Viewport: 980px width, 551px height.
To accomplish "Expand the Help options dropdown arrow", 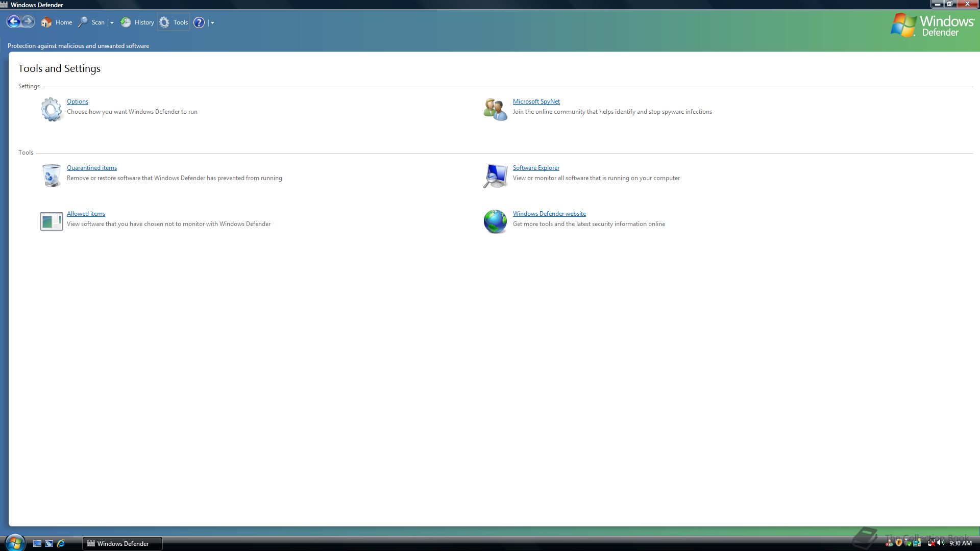I will 212,23.
